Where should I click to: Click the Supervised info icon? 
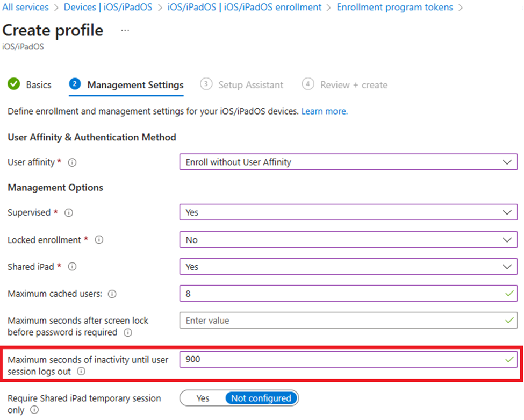click(69, 212)
